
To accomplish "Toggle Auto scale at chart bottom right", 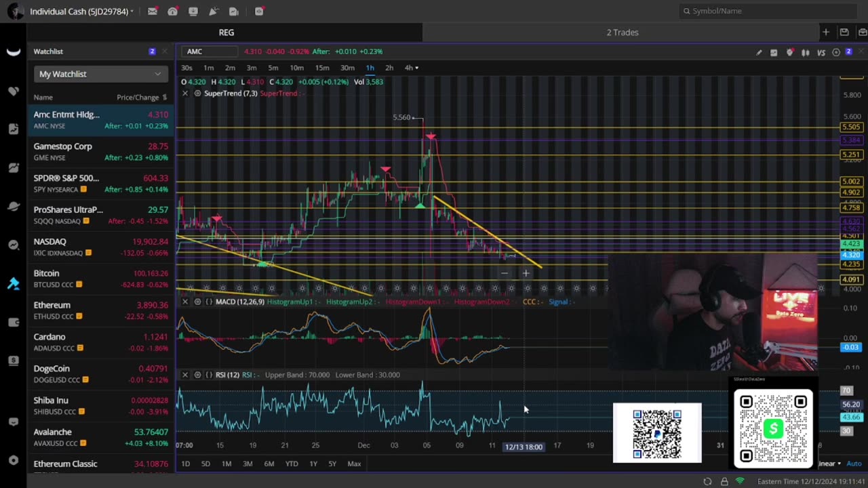I will pos(854,464).
